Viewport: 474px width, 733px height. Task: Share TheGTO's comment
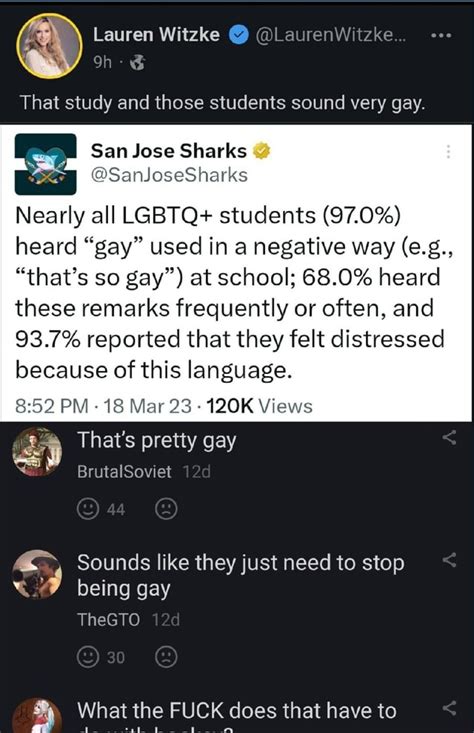tap(449, 560)
